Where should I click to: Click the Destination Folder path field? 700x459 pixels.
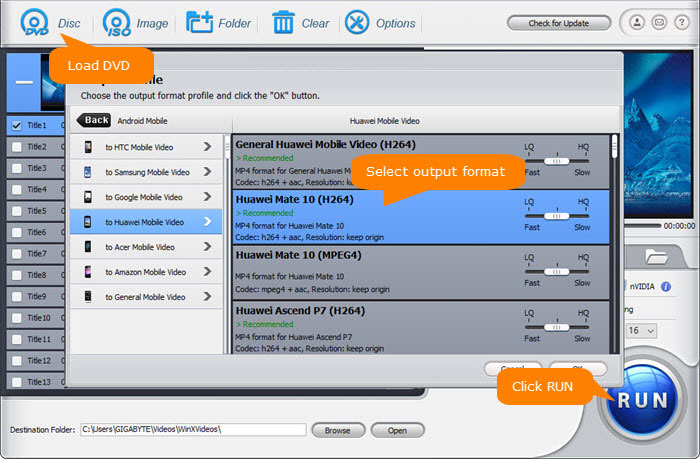(193, 430)
